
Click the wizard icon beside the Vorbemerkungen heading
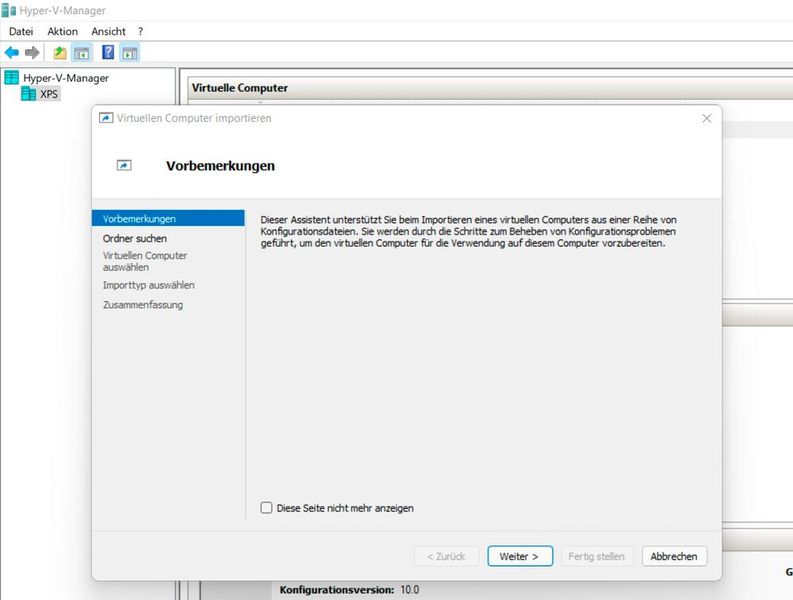coord(124,165)
